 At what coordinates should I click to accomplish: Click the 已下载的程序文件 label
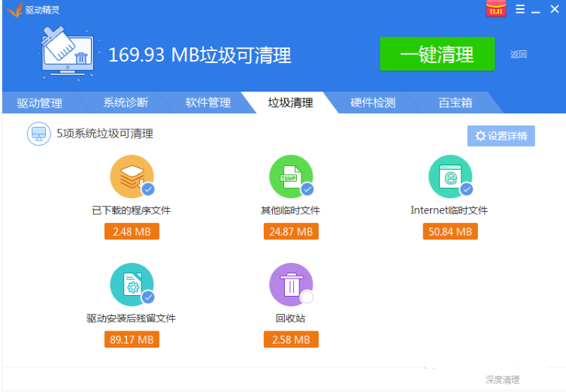[132, 210]
